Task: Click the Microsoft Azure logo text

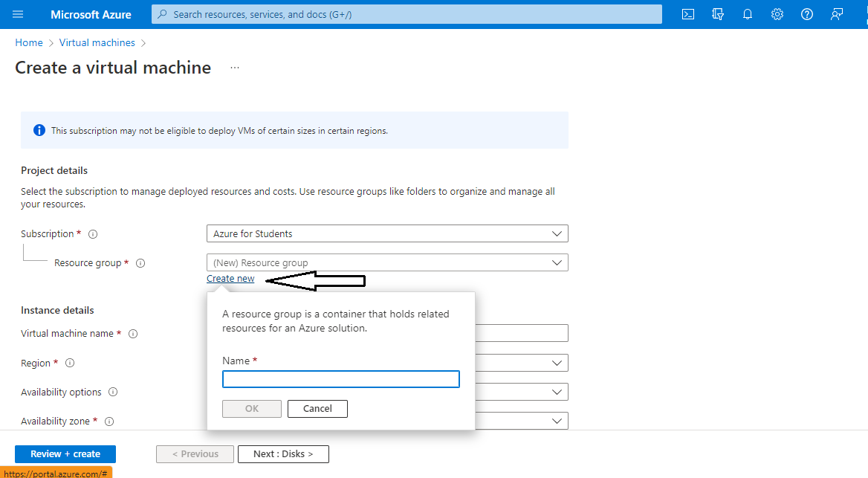Action: click(91, 14)
